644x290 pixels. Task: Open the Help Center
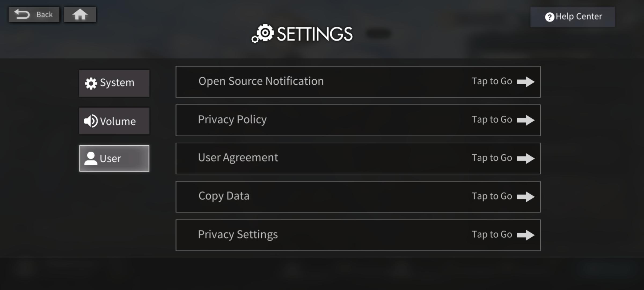[x=579, y=17]
